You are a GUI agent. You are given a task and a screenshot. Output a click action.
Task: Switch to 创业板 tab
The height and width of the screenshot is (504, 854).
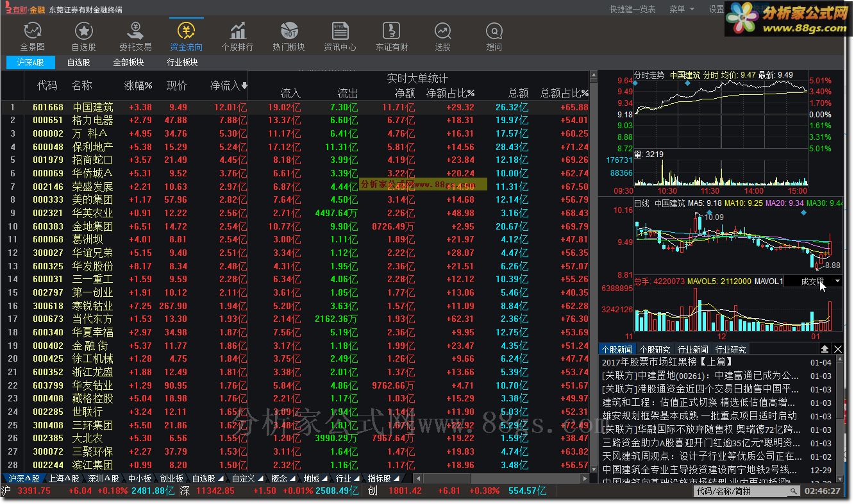[171, 478]
